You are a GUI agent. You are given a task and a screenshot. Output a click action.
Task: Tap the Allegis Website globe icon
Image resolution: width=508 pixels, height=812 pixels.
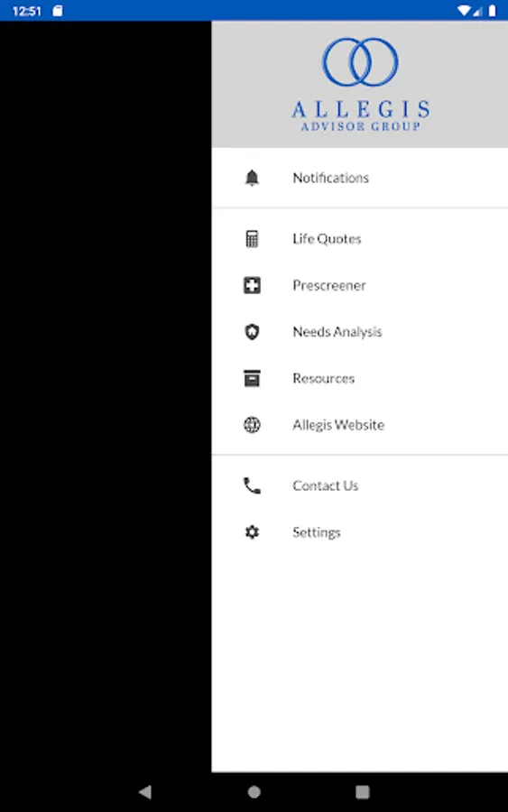tap(252, 425)
